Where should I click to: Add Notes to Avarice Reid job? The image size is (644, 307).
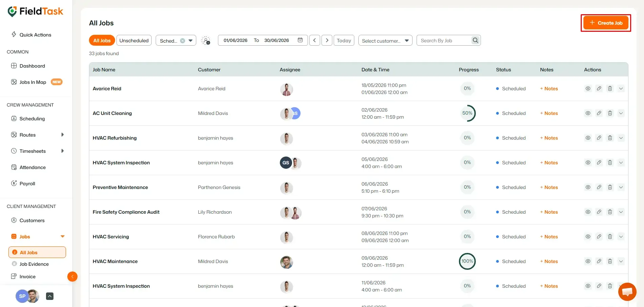coord(549,89)
